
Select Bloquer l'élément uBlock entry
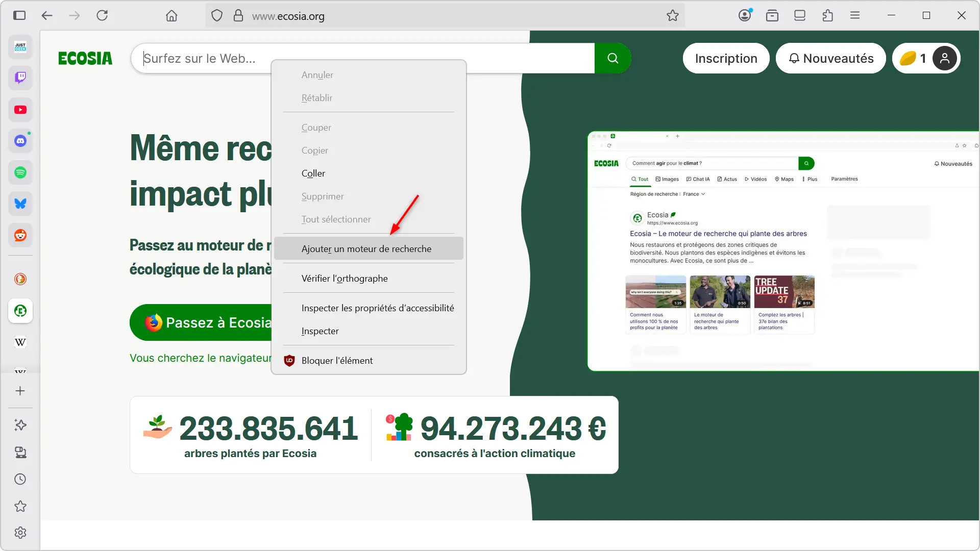click(x=369, y=360)
